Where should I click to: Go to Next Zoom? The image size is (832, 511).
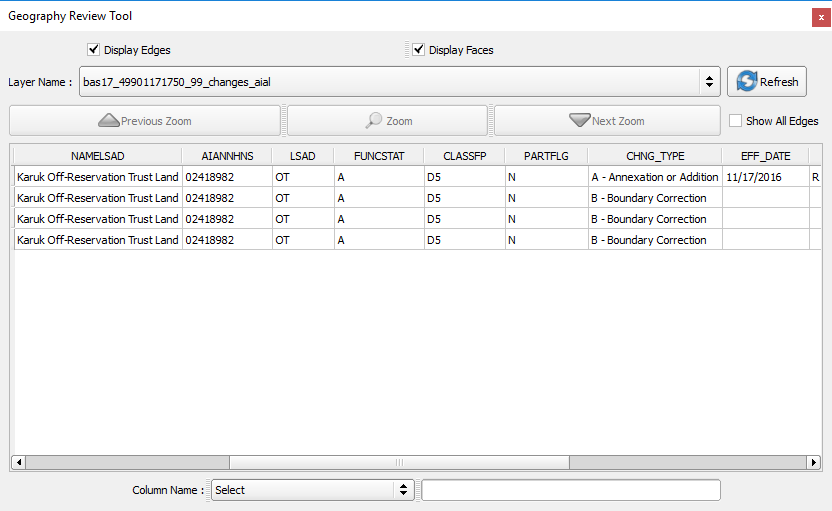[606, 121]
